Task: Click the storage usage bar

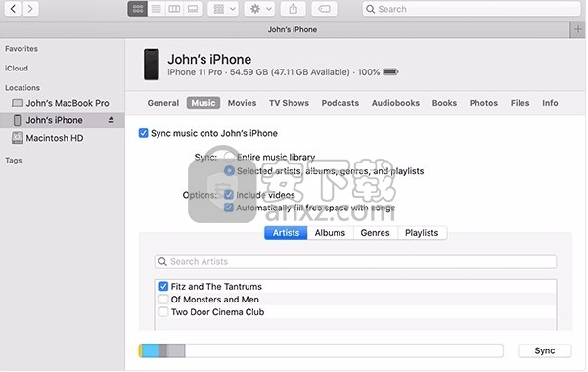Action: pos(321,350)
